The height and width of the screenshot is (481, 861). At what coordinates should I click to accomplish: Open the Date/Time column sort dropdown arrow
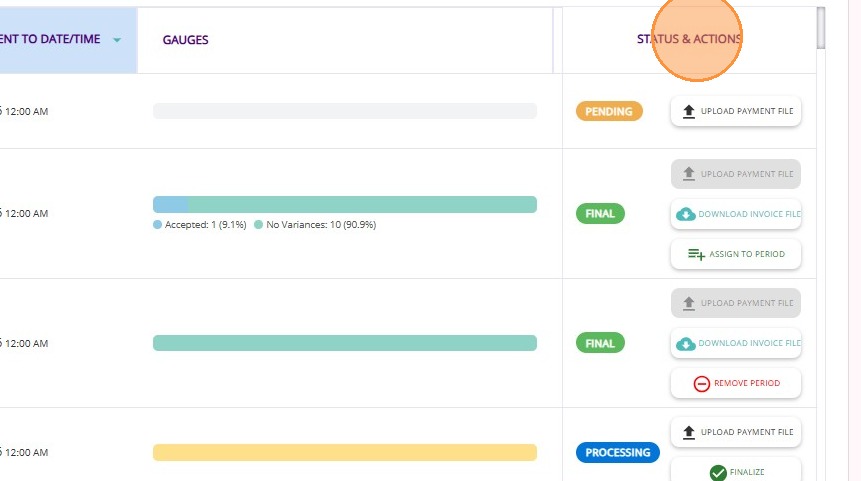pos(117,41)
